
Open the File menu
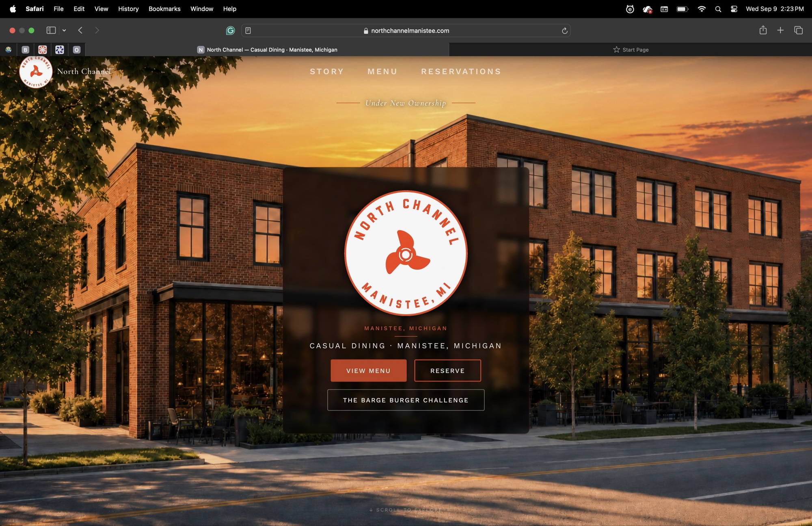(58, 9)
